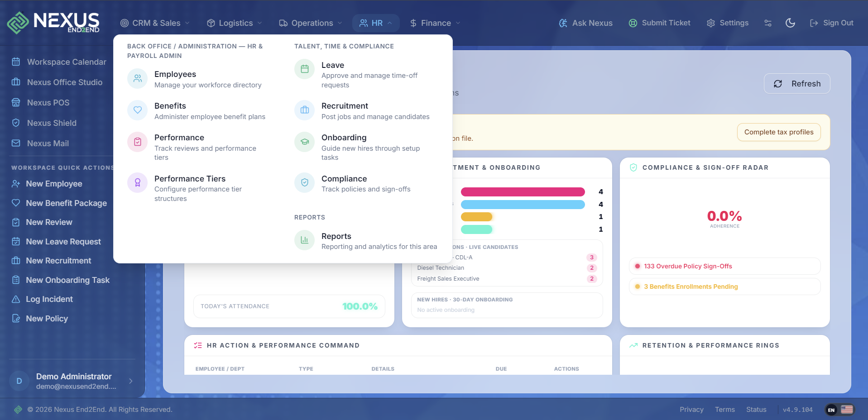Click the Recruitment briefcase icon
The image size is (868, 420).
[305, 110]
